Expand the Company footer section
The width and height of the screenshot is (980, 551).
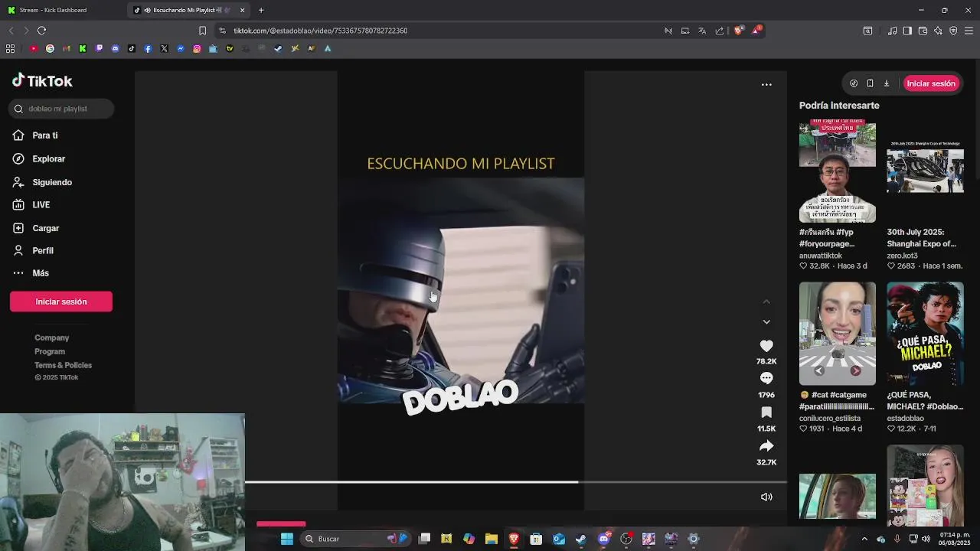(52, 337)
